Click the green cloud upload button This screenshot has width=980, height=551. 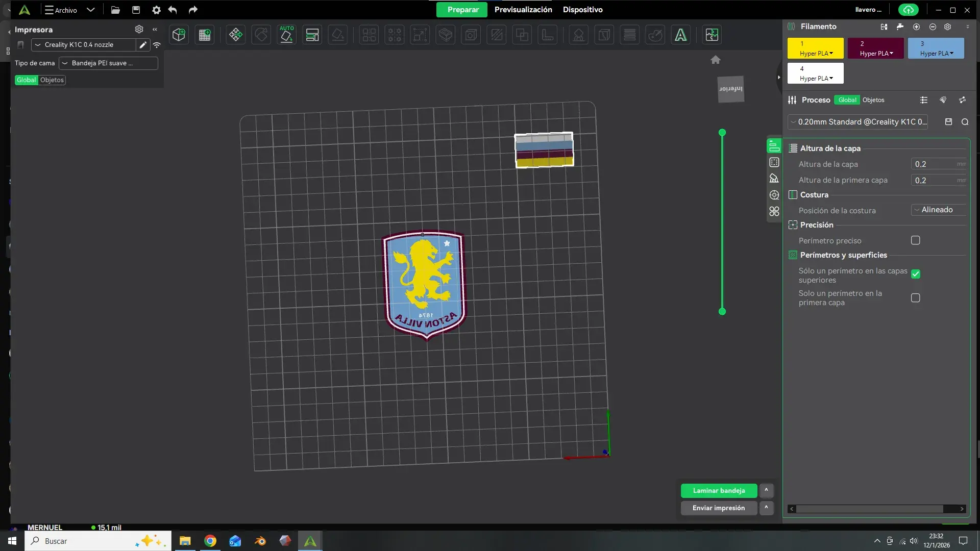(x=908, y=10)
